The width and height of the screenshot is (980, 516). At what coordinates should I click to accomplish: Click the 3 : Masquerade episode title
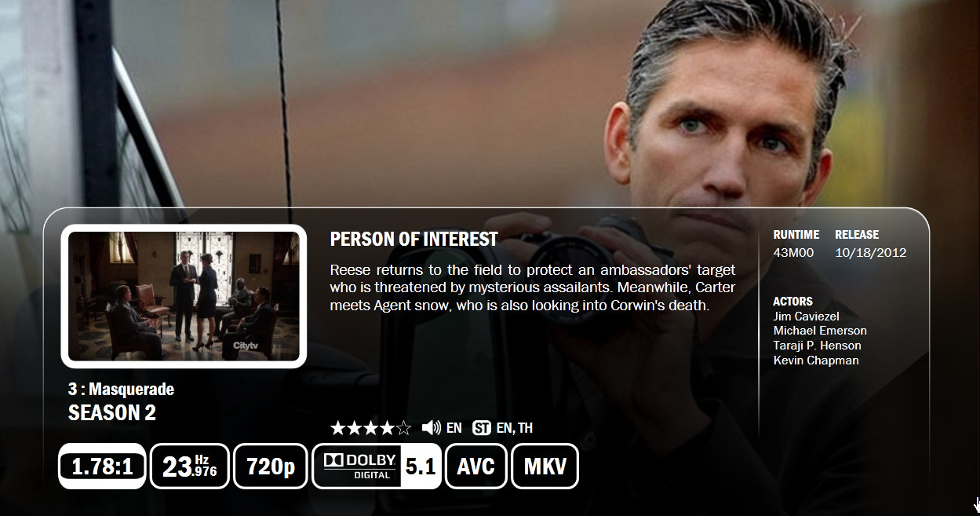[x=121, y=390]
